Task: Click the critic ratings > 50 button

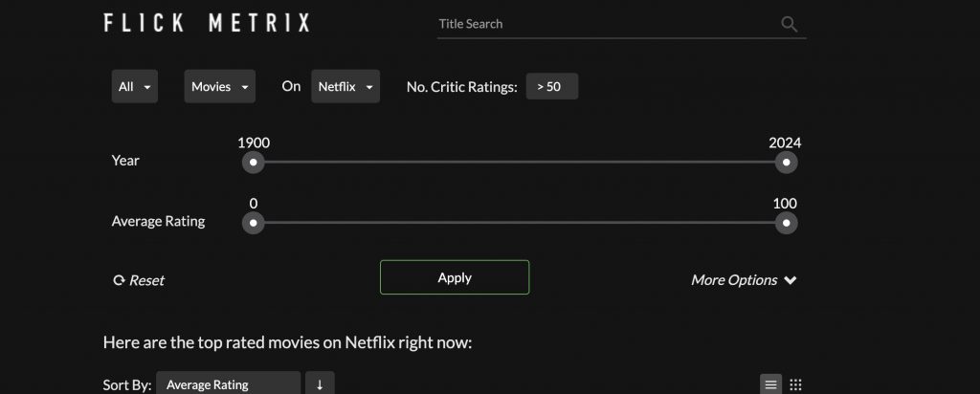Action: pyautogui.click(x=551, y=86)
